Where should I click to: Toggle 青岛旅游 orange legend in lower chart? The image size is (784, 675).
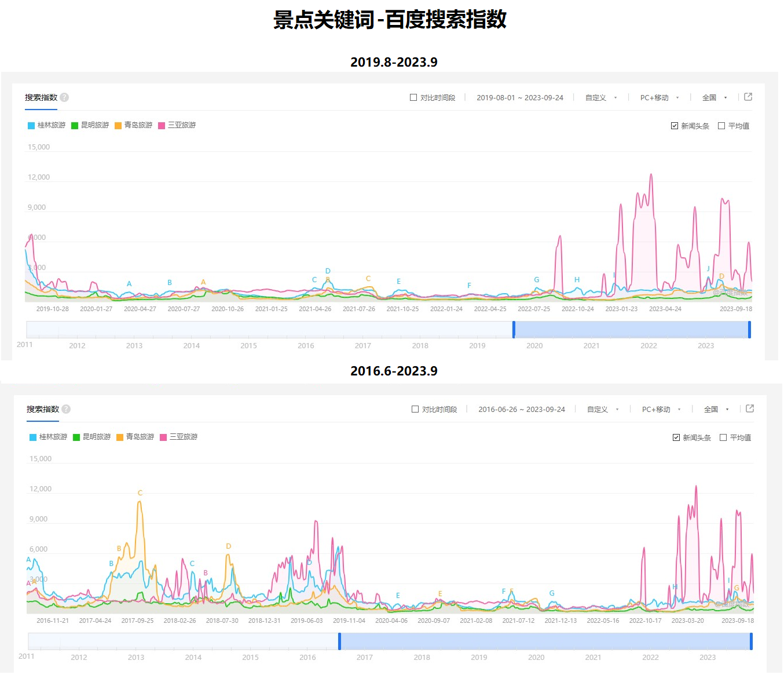pos(135,437)
